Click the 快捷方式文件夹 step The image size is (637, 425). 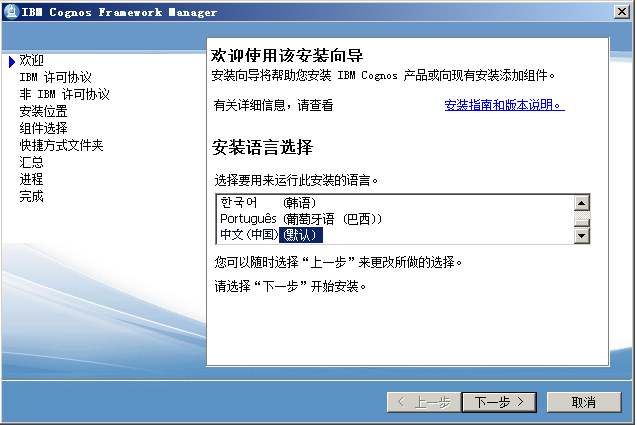click(x=61, y=145)
